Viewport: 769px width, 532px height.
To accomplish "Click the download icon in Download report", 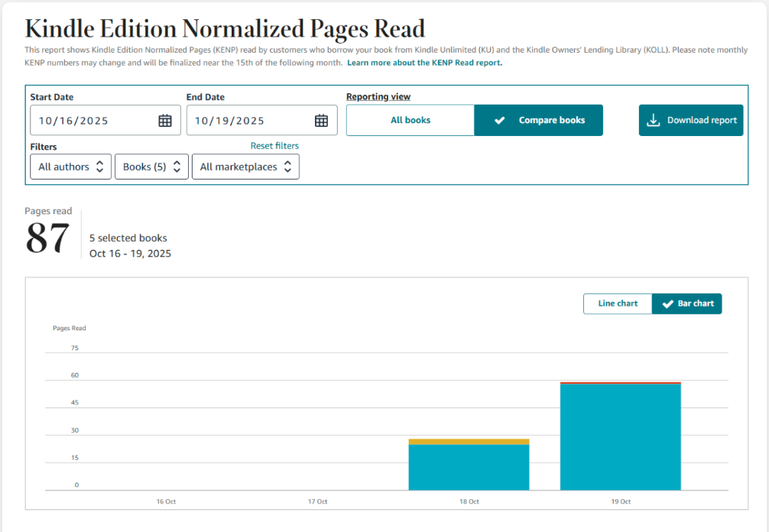I will click(653, 121).
